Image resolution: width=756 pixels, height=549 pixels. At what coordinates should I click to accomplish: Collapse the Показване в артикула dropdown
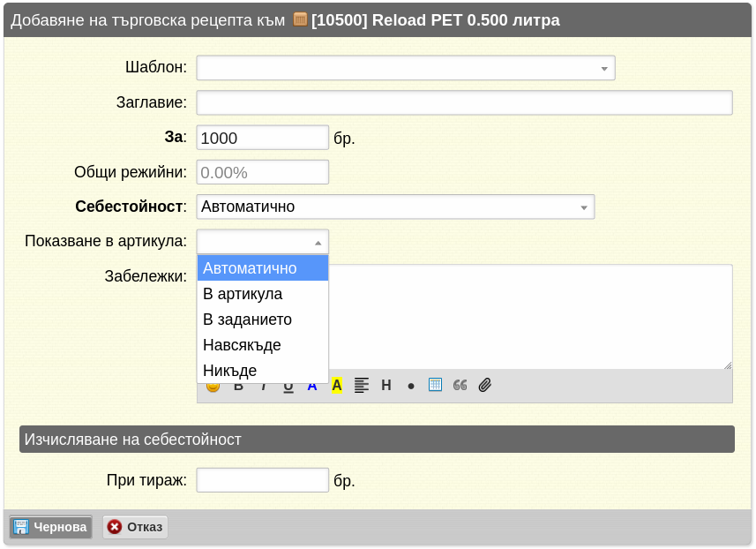(263, 242)
